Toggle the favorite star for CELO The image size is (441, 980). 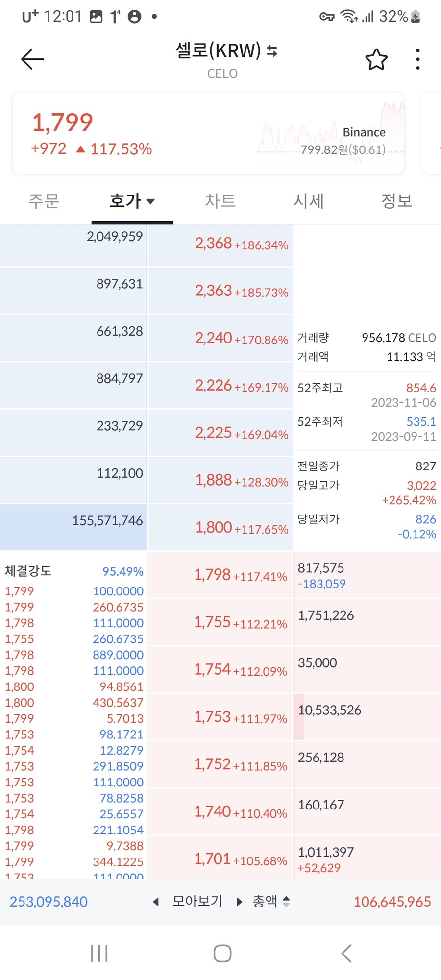click(376, 58)
